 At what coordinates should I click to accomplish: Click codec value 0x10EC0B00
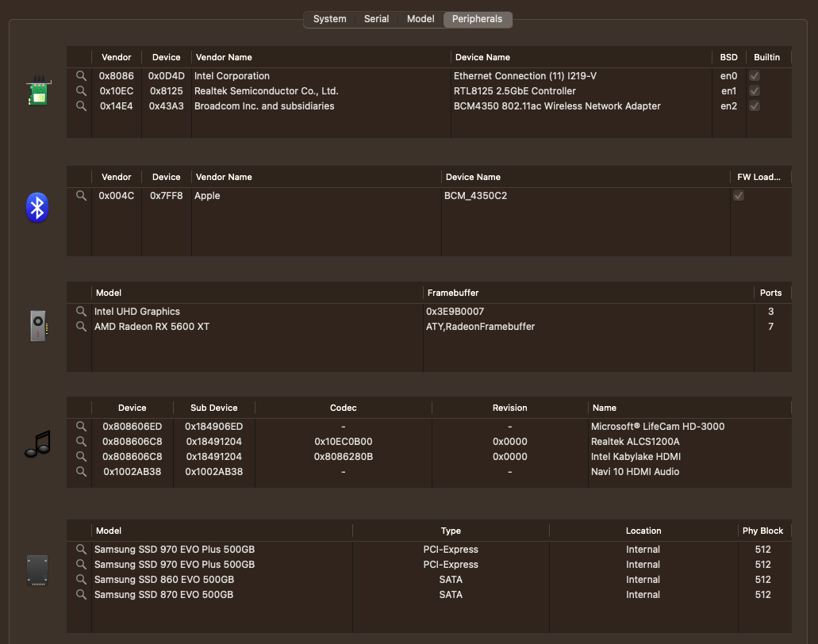coord(344,441)
